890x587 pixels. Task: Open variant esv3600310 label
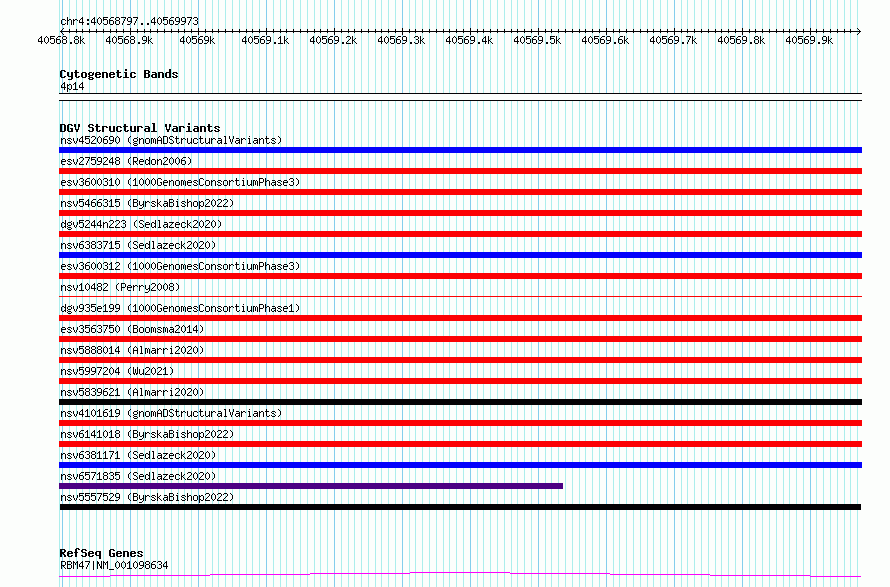[x=180, y=182]
